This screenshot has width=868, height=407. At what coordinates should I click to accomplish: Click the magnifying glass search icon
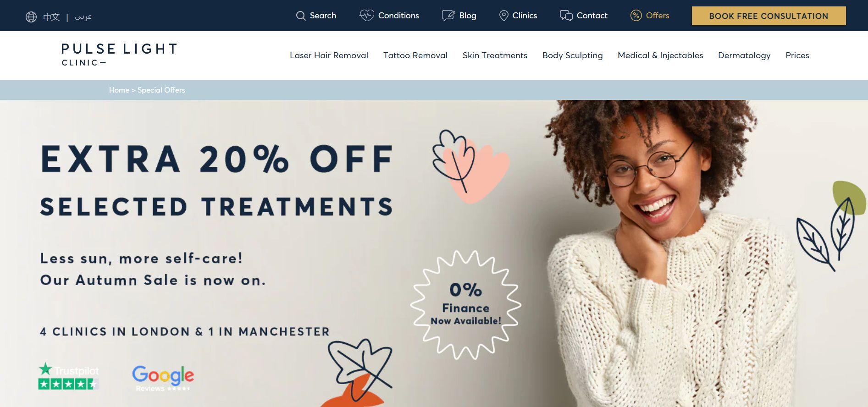tap(301, 16)
